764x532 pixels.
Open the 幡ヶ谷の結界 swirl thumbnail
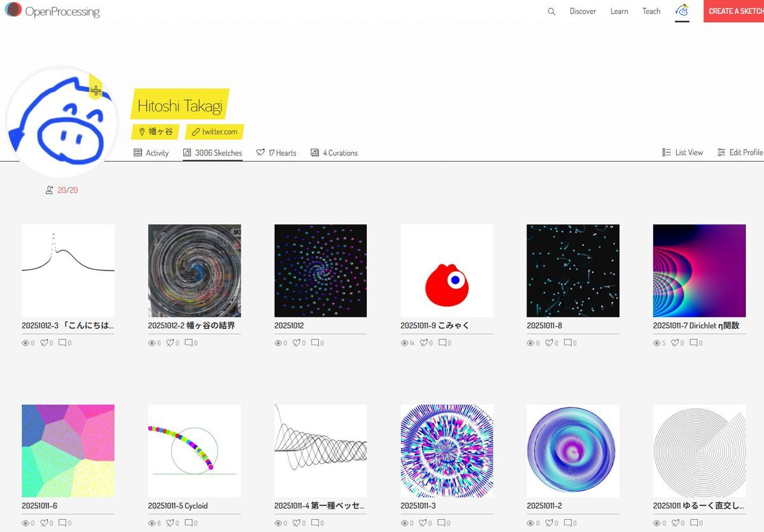[194, 270]
